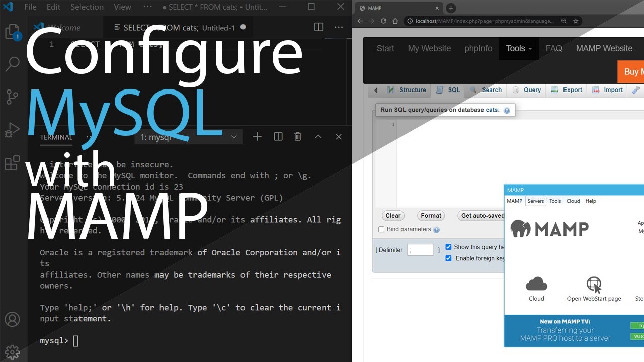Close the terminal panel
This screenshot has width=644, height=362.
coord(339,137)
